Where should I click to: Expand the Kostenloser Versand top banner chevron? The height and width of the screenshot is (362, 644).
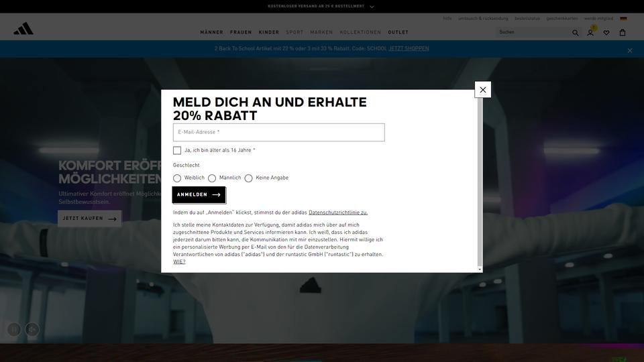tap(372, 7)
